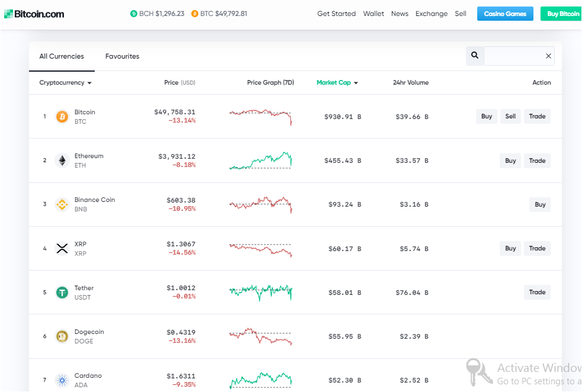Image resolution: width=582 pixels, height=392 pixels.
Task: Switch to Favourites tab
Action: pyautogui.click(x=122, y=56)
